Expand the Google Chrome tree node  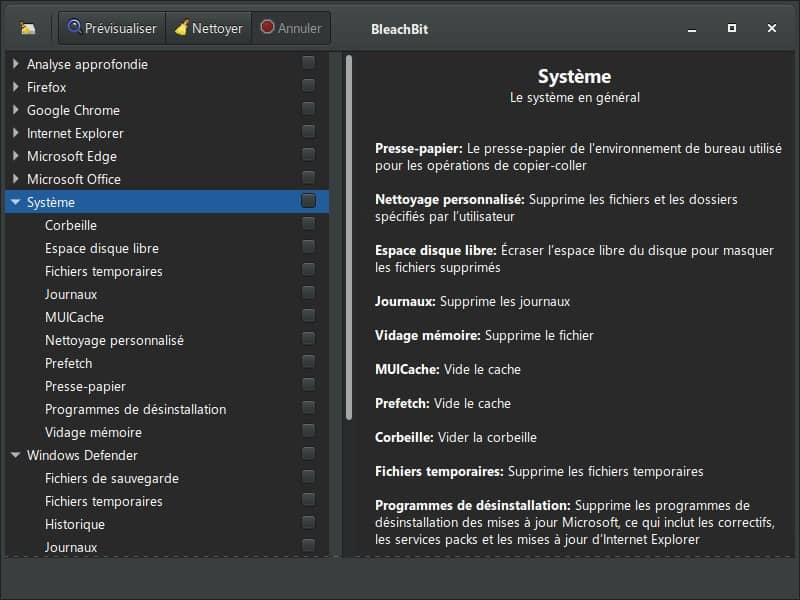(x=15, y=110)
